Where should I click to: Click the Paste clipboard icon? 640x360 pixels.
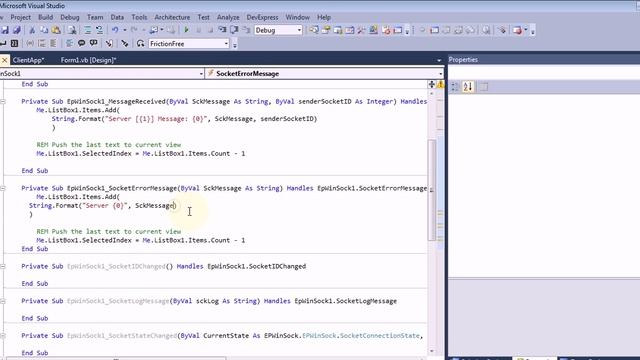(x=56, y=30)
